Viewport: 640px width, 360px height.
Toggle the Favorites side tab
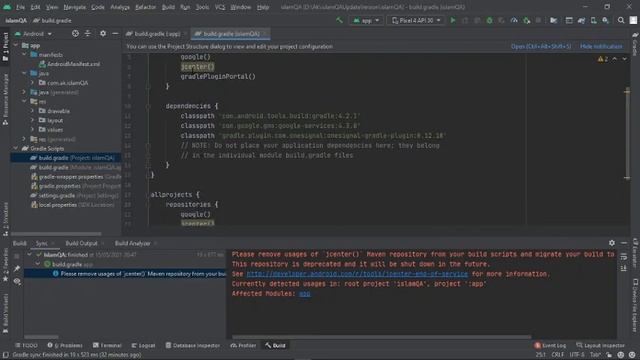pyautogui.click(x=5, y=265)
